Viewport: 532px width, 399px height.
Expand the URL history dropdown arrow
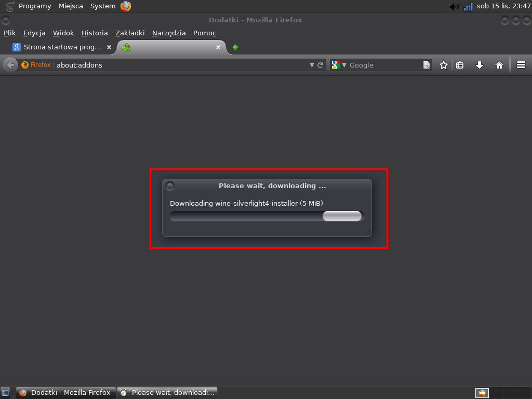tap(312, 65)
